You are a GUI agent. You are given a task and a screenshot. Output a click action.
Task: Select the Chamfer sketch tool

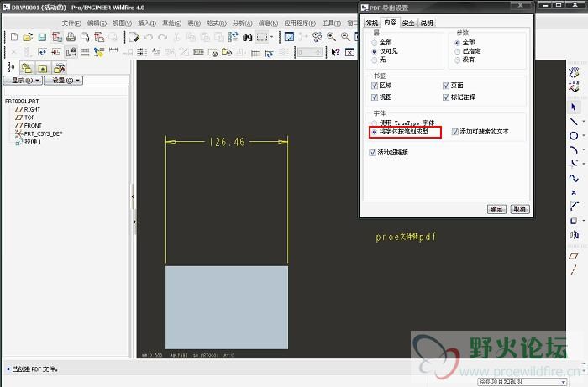click(x=574, y=206)
